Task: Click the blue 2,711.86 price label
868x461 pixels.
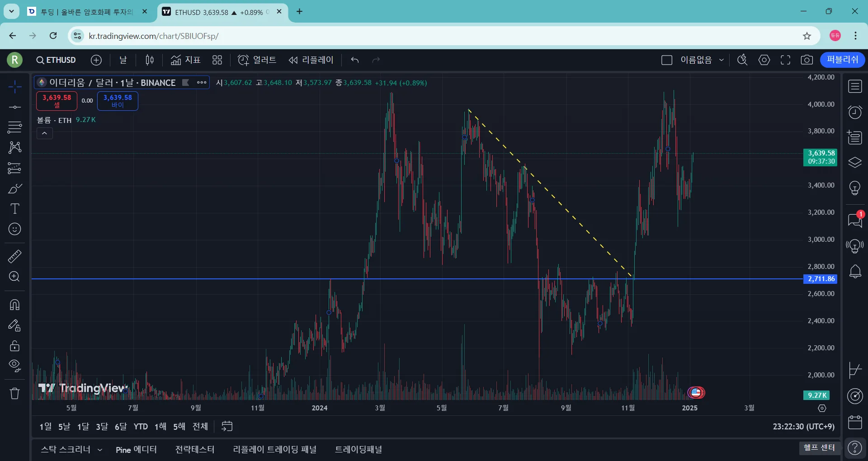Action: point(820,279)
